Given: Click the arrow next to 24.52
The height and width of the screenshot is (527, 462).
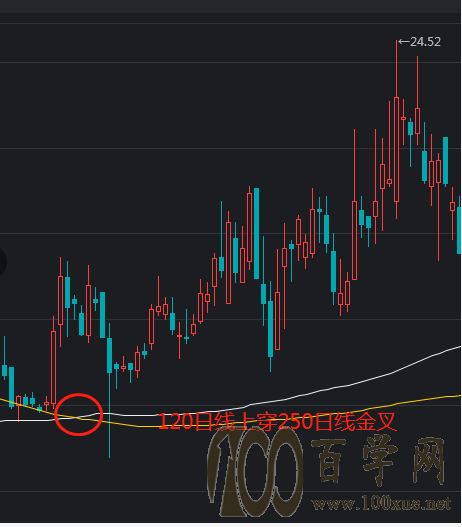Looking at the screenshot, I should pos(404,42).
